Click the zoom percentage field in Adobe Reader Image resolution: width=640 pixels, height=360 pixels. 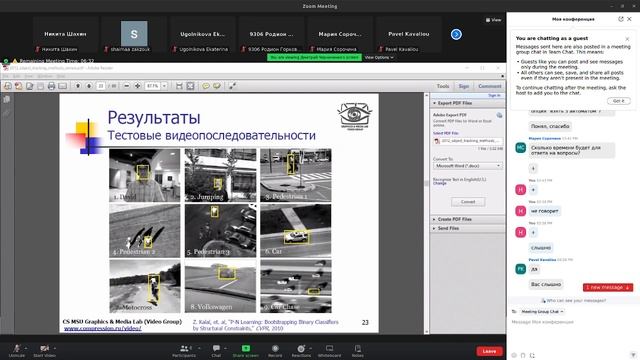tap(153, 86)
